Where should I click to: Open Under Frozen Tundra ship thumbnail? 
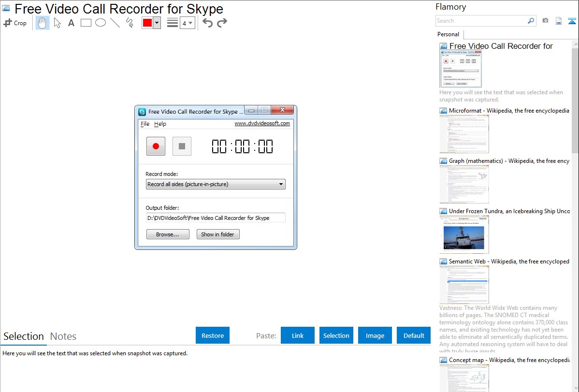(x=464, y=234)
